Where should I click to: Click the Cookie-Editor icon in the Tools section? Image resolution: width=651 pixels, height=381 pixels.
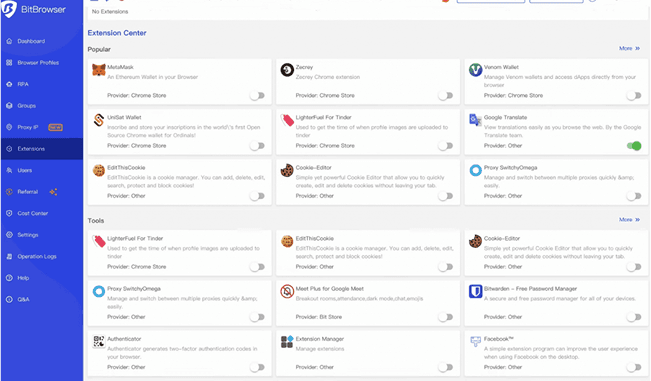(475, 241)
